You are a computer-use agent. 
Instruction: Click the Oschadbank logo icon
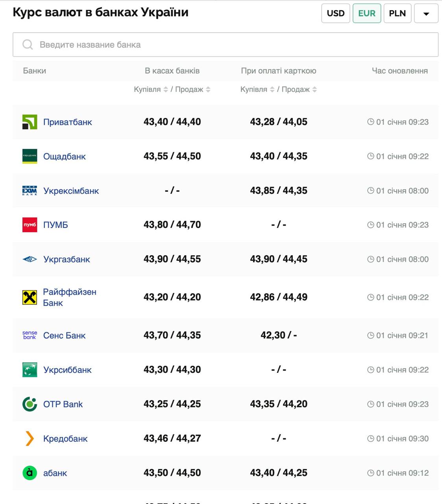[x=30, y=156]
